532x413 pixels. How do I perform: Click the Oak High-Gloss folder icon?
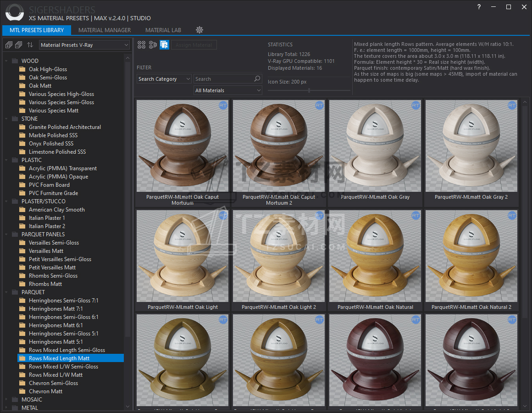[22, 69]
